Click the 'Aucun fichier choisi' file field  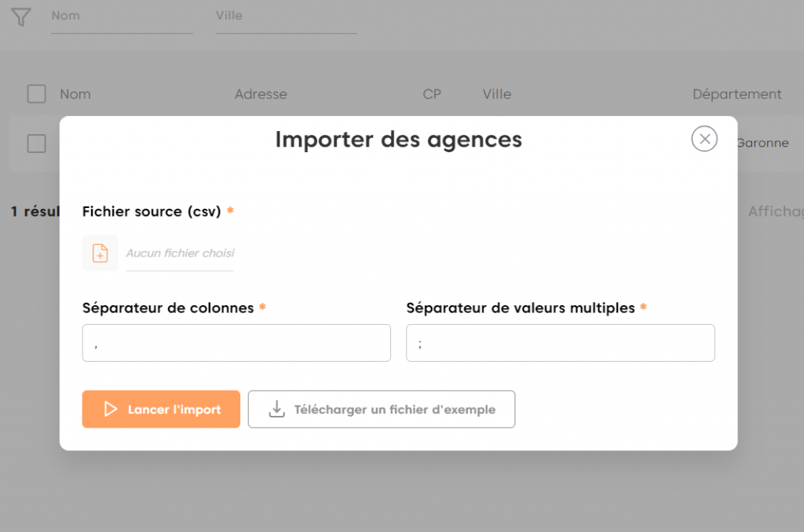pyautogui.click(x=180, y=253)
